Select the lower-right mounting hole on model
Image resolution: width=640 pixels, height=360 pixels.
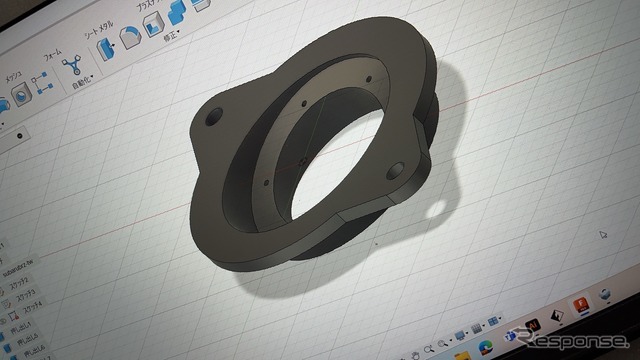click(395, 171)
